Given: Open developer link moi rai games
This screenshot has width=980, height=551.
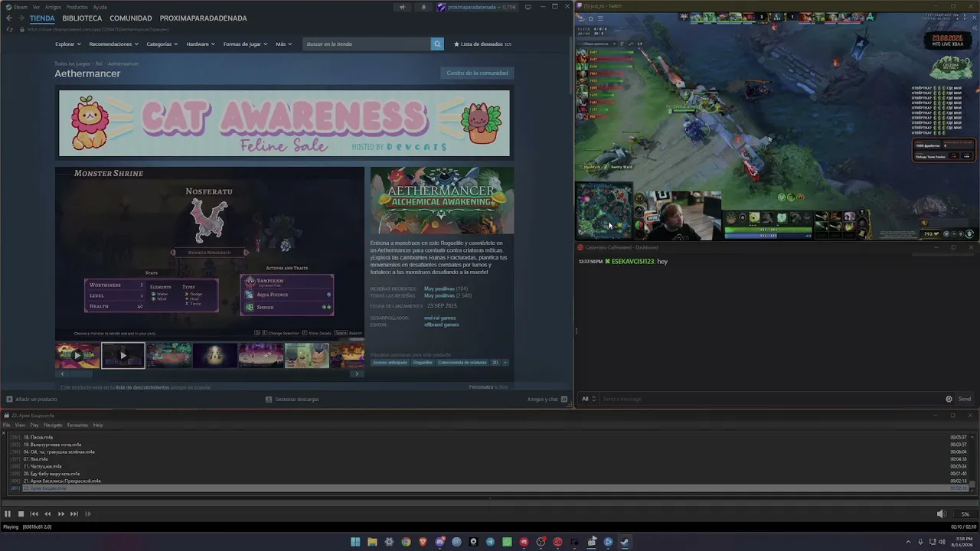Looking at the screenshot, I should click(x=440, y=318).
